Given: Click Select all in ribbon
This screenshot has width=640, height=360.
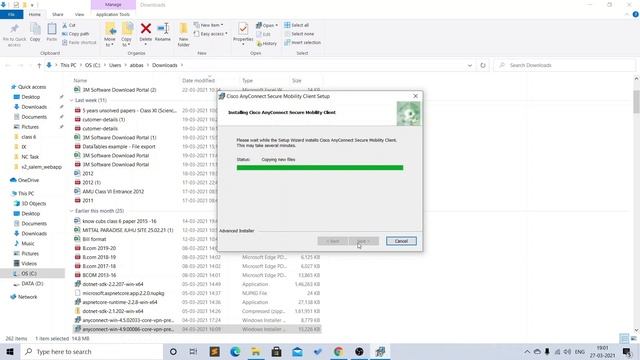Looking at the screenshot, I should coord(297,25).
